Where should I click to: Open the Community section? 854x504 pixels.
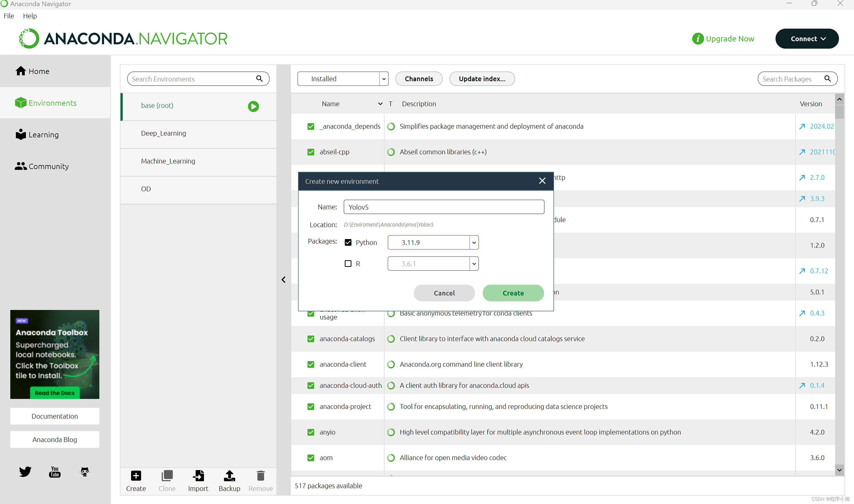pyautogui.click(x=55, y=166)
